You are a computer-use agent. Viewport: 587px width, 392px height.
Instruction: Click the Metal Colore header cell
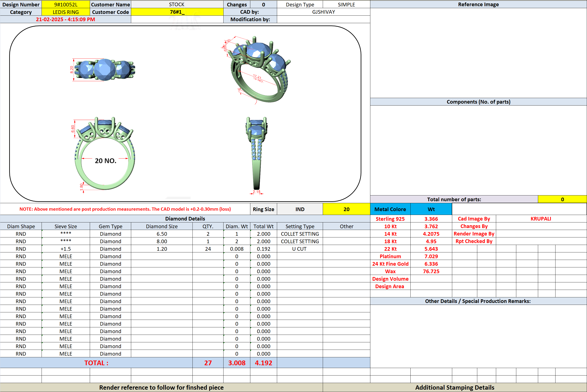[x=390, y=209]
